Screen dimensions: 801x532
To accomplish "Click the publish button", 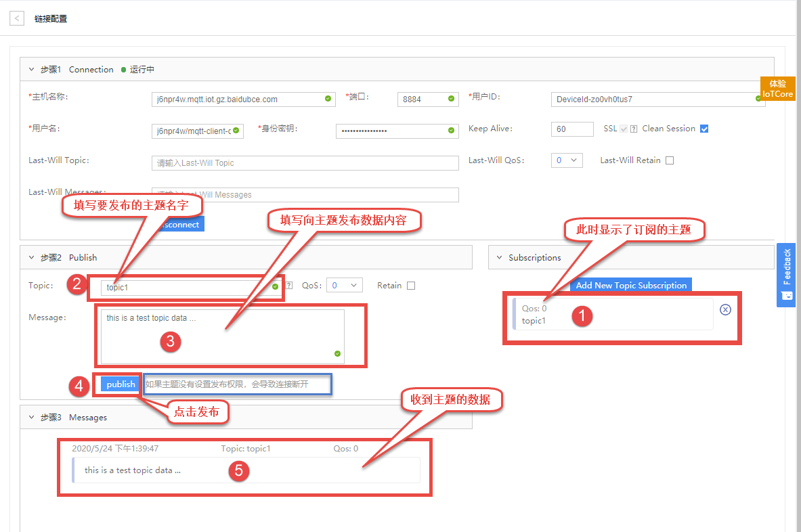I will pyautogui.click(x=121, y=384).
